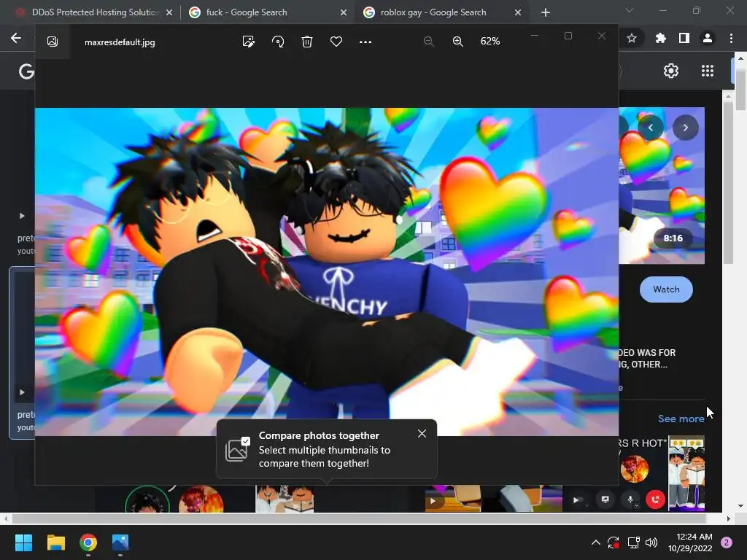The image size is (747, 560).
Task: Close the DDoS Protected Hosting tab
Action: coord(169,13)
